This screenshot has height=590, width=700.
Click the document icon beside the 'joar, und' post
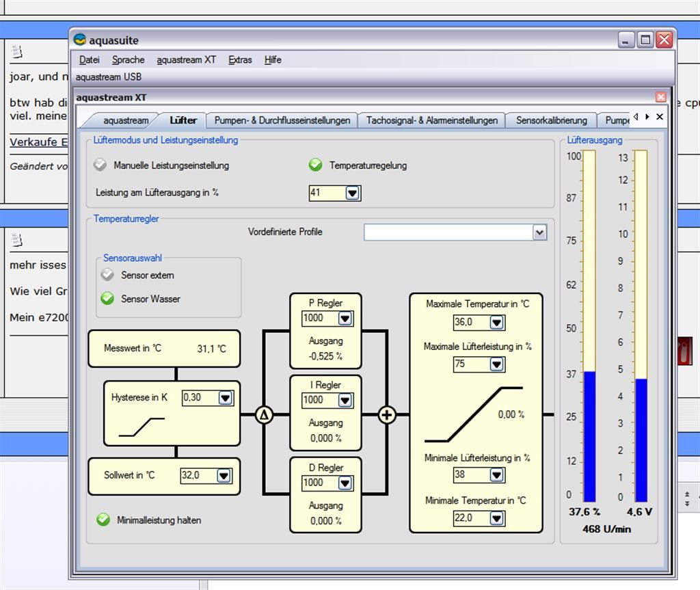pyautogui.click(x=16, y=52)
